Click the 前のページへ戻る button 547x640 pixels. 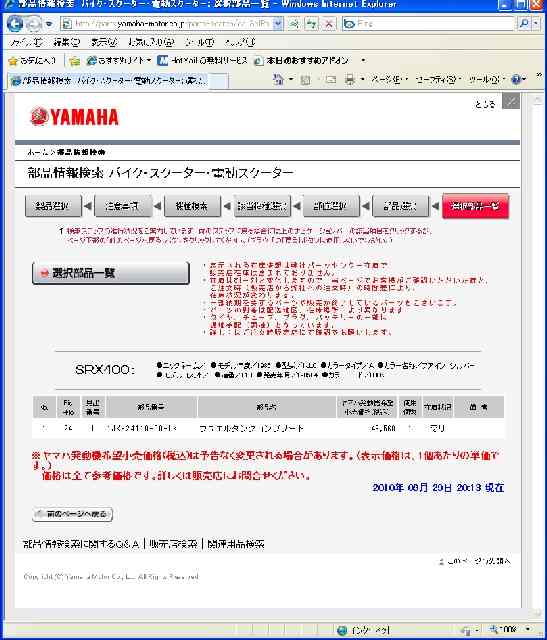(x=73, y=514)
